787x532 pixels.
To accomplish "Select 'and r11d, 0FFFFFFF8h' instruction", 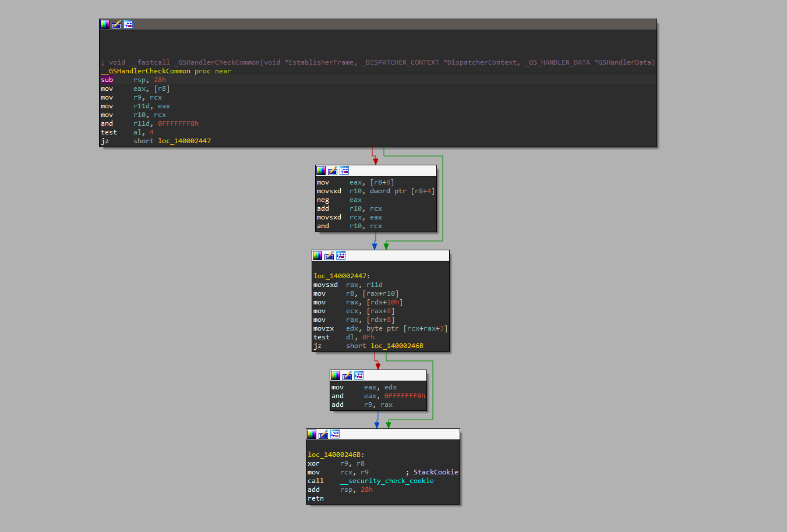I will point(150,123).
